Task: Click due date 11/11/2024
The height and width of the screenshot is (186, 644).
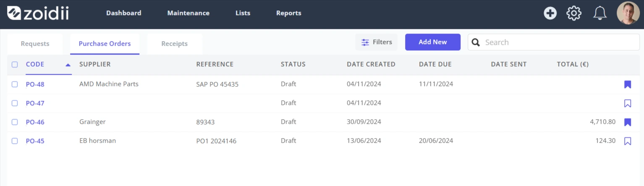Action: point(436,84)
